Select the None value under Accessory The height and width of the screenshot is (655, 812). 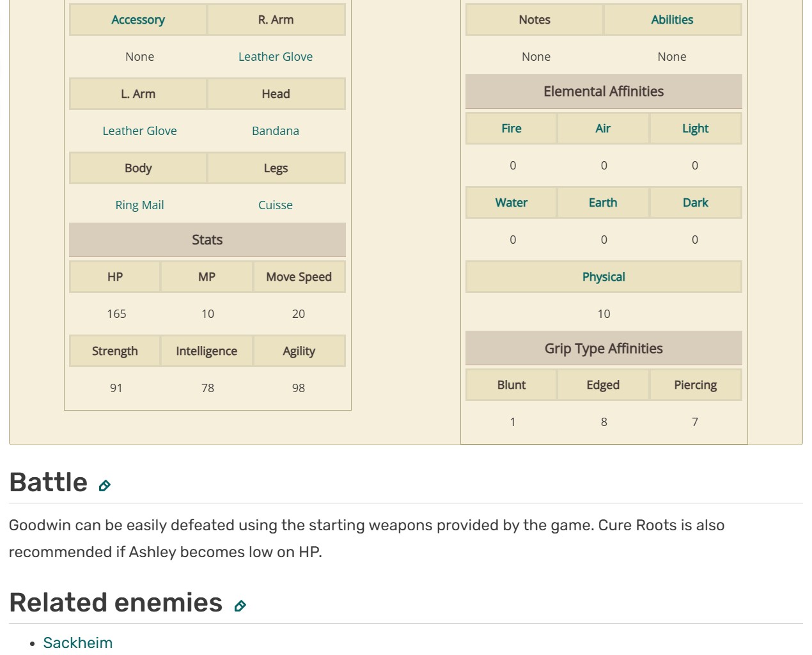point(139,57)
